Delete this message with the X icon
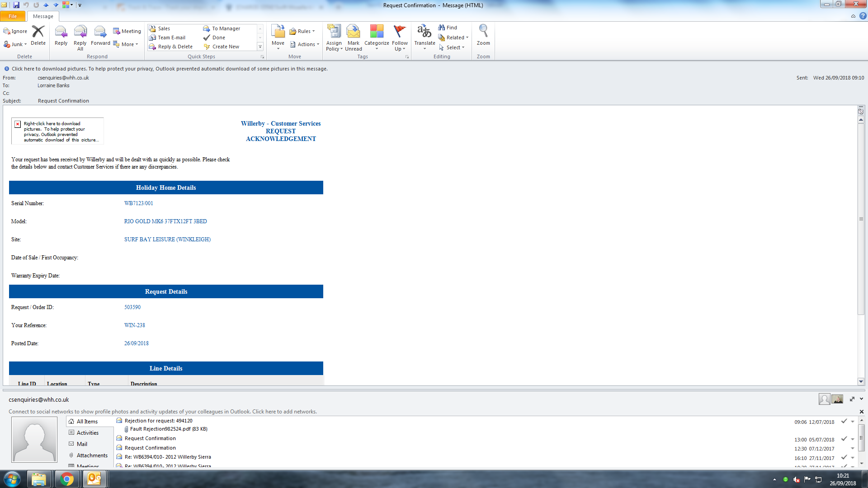 (38, 32)
